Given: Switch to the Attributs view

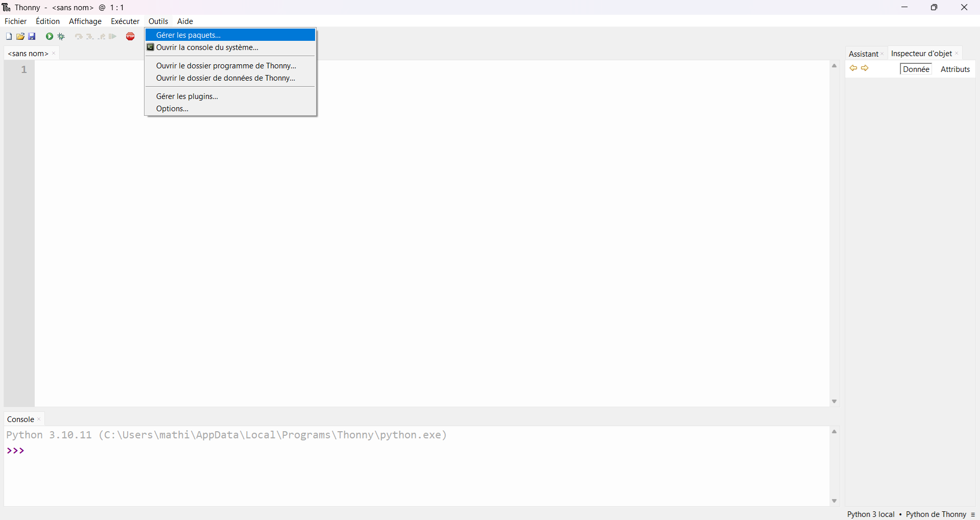Looking at the screenshot, I should [x=955, y=69].
